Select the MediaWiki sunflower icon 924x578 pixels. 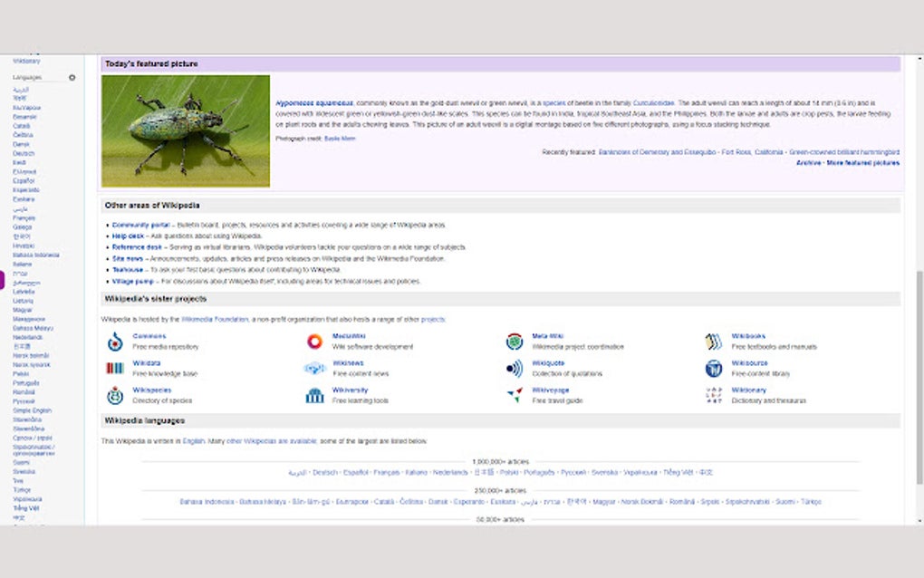tap(315, 342)
